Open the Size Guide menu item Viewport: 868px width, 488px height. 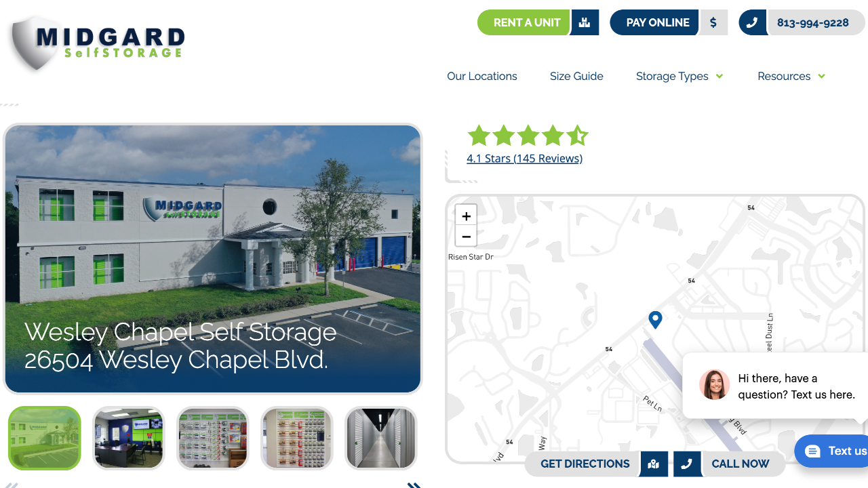576,76
